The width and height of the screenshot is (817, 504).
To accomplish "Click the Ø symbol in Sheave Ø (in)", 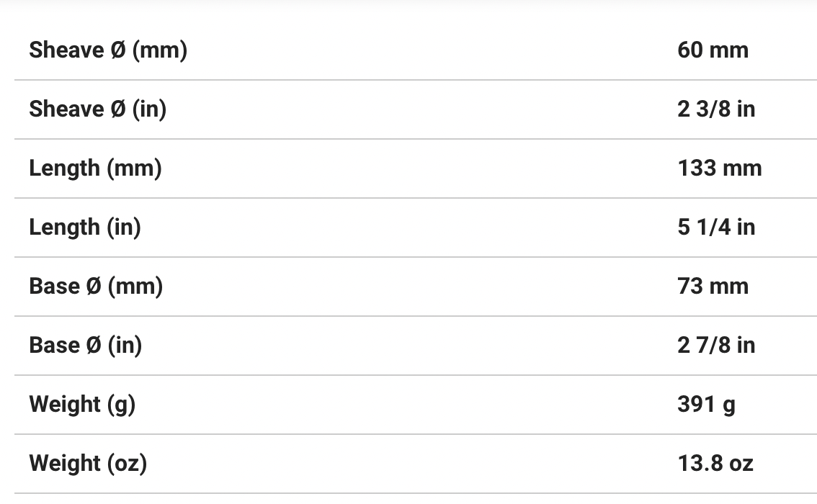I will point(118,109).
